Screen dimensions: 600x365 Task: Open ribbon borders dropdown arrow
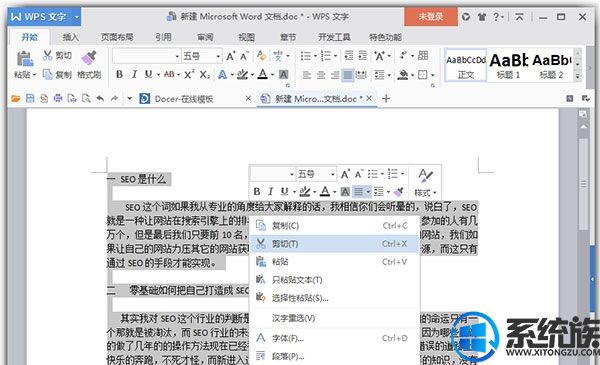pyautogui.click(x=432, y=75)
